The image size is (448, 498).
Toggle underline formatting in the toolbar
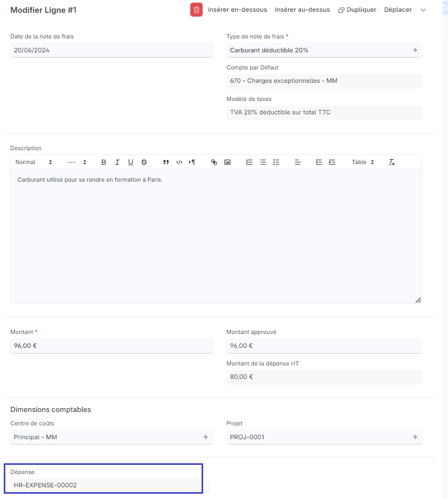pos(130,162)
